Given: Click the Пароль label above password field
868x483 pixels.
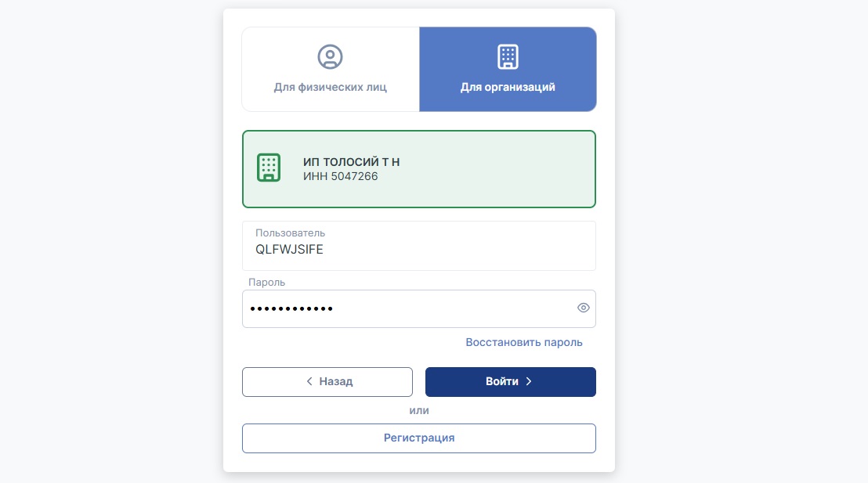Looking at the screenshot, I should [x=267, y=282].
